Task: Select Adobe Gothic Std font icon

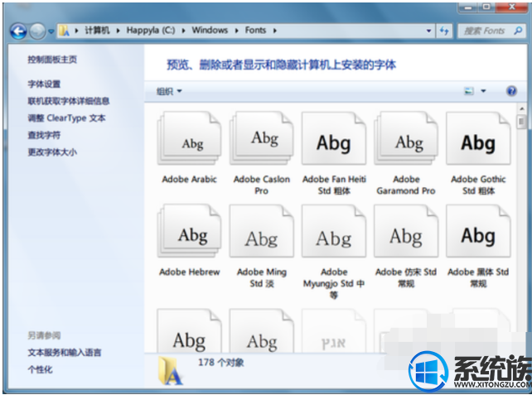Action: 478,139
